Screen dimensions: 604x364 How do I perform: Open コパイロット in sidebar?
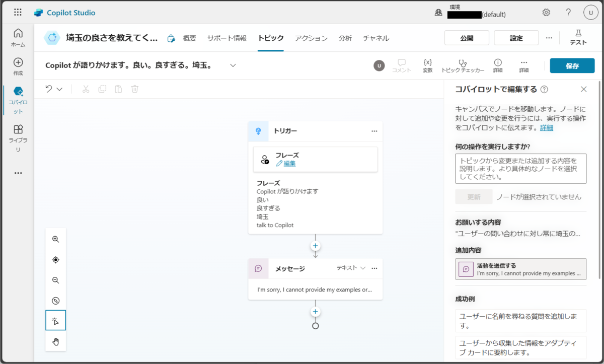[18, 100]
